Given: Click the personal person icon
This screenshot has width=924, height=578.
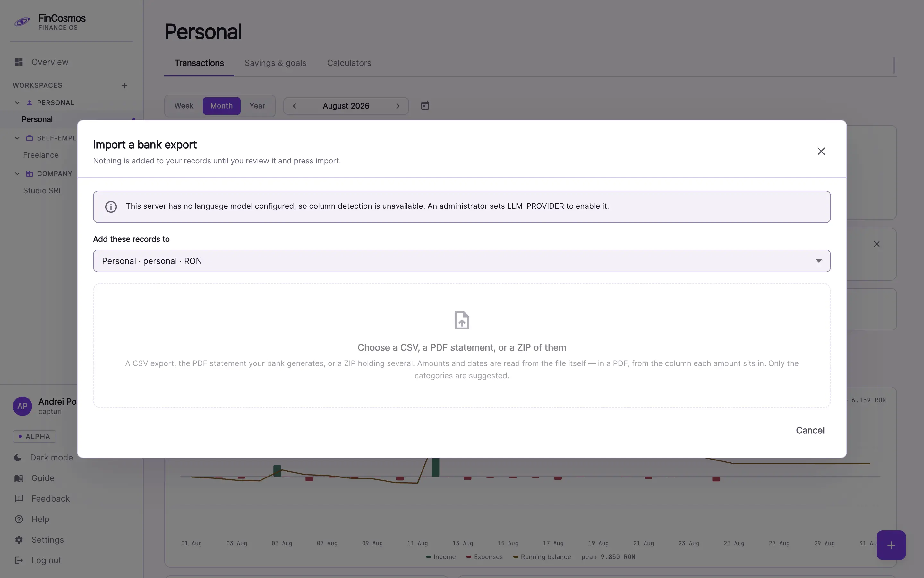Looking at the screenshot, I should (30, 103).
